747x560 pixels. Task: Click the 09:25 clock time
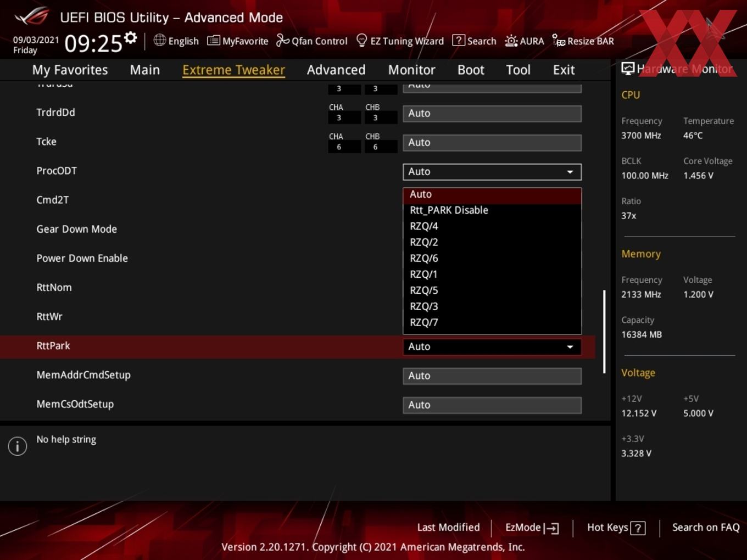point(93,43)
